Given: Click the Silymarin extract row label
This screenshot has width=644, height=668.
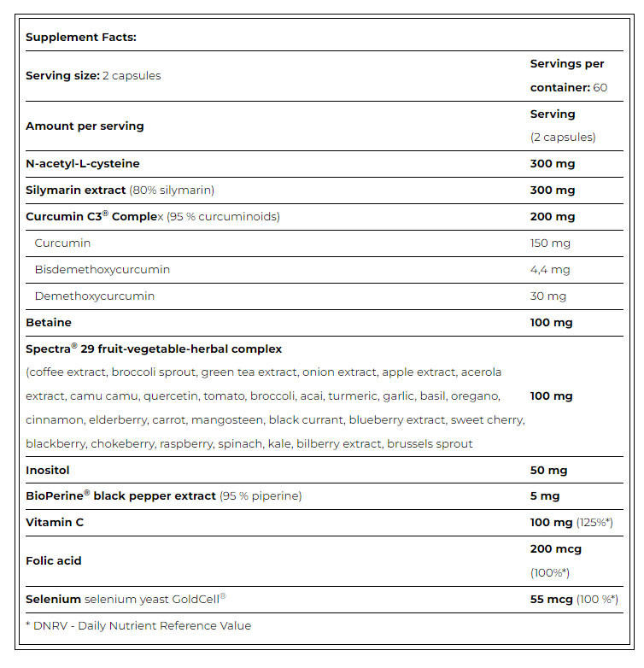Looking at the screenshot, I should 76,190.
